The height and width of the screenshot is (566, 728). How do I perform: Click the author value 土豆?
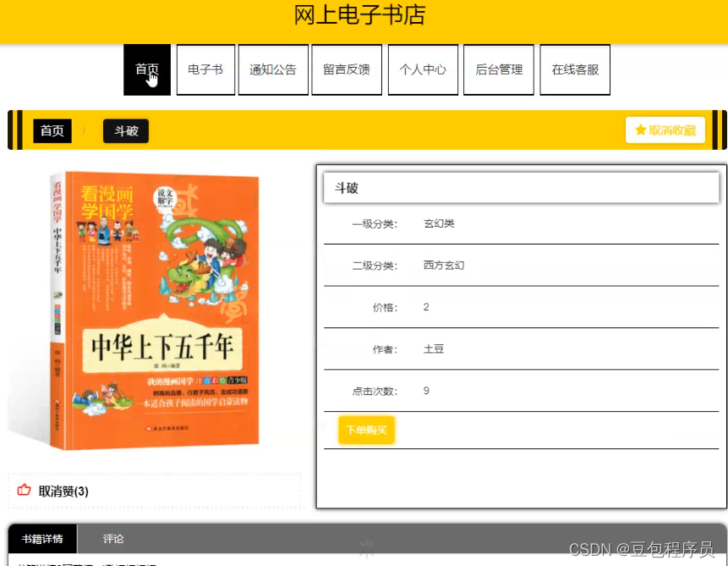point(434,349)
